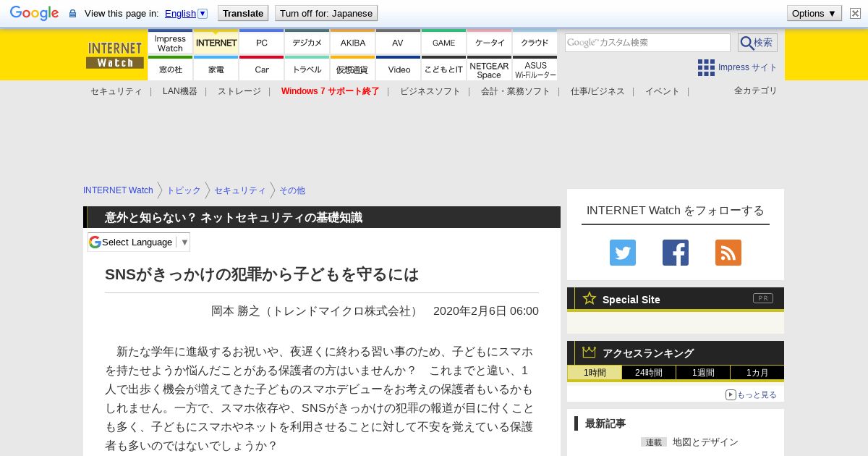Image resolution: width=868 pixels, height=456 pixels.
Task: Open the AV tab
Action: click(398, 43)
